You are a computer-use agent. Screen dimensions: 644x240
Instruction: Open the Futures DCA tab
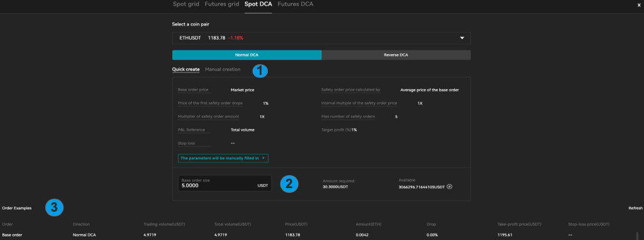(x=295, y=4)
